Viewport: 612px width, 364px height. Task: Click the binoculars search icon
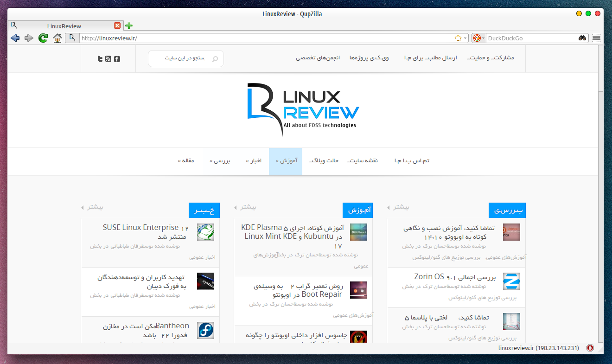(583, 38)
